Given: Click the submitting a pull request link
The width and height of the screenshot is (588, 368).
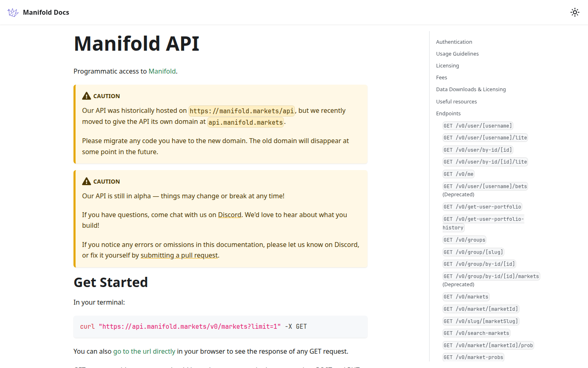Looking at the screenshot, I should (179, 255).
